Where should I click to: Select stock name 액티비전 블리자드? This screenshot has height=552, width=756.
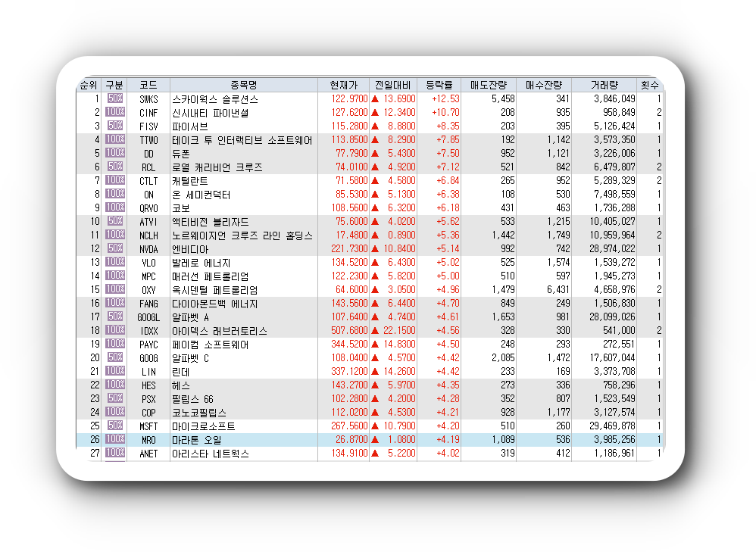(x=211, y=222)
